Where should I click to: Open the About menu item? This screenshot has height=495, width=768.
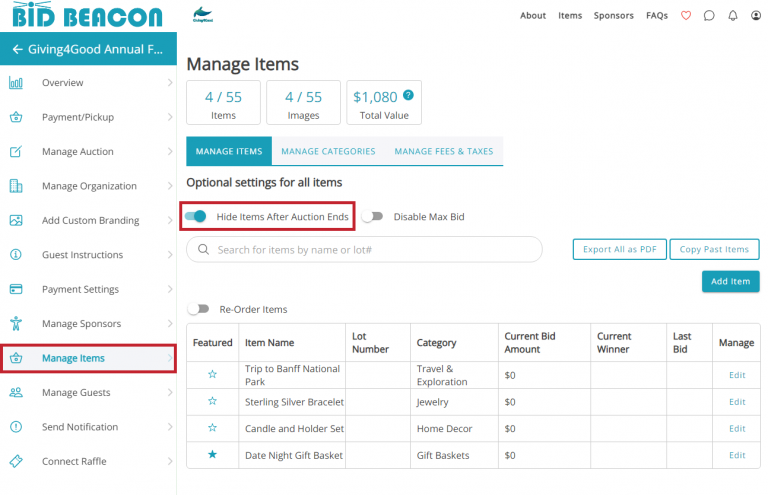[532, 16]
